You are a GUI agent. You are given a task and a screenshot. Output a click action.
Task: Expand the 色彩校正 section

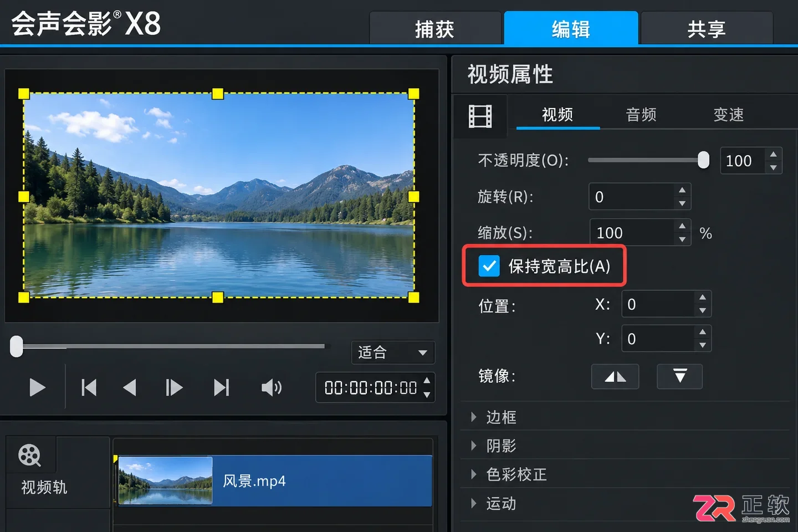[474, 474]
